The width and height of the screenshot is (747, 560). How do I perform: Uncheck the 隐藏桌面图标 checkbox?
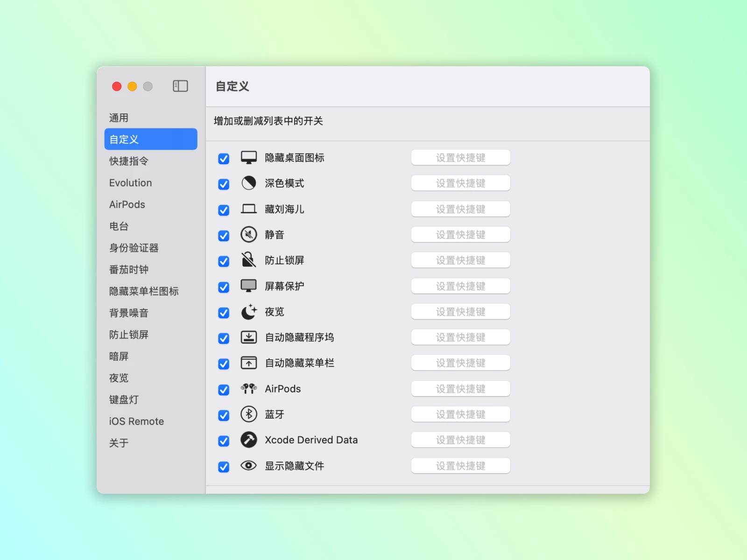[224, 159]
